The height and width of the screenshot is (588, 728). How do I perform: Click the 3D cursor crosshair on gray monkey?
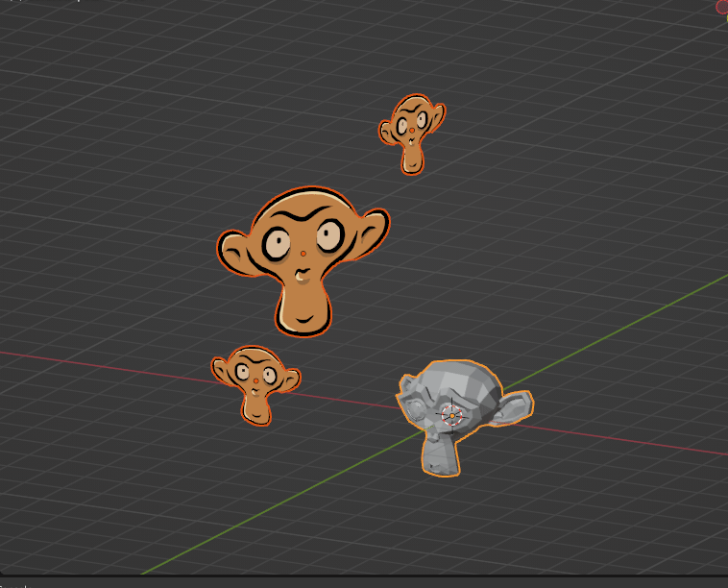point(451,415)
